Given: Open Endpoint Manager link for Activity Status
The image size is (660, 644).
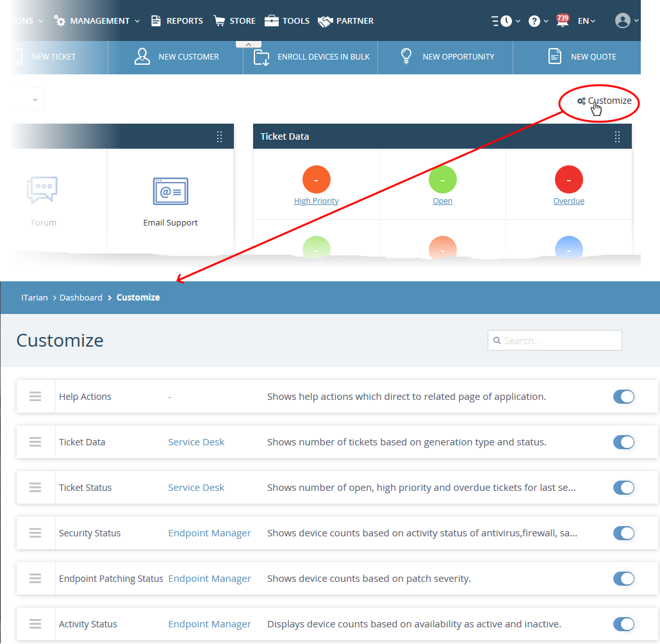Looking at the screenshot, I should [210, 623].
